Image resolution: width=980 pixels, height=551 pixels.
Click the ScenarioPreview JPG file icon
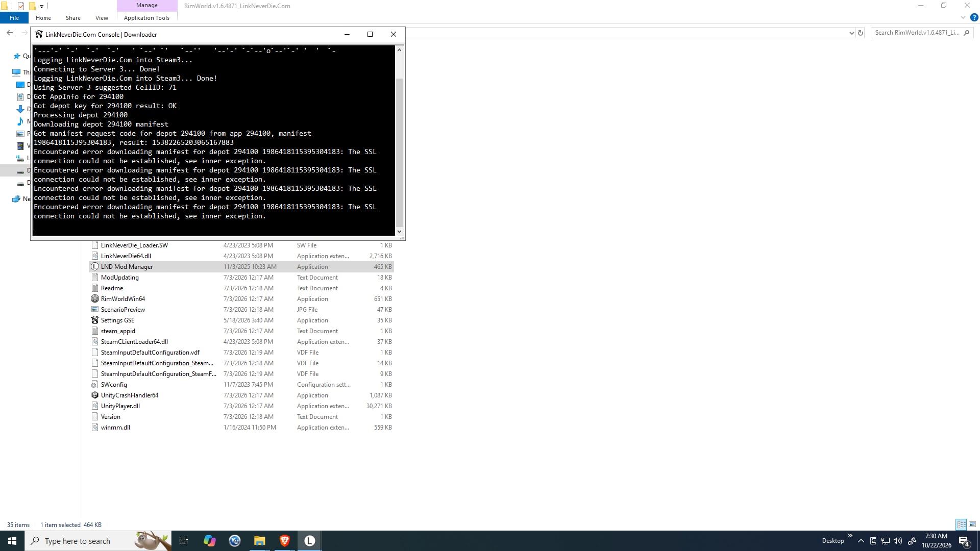tap(94, 310)
